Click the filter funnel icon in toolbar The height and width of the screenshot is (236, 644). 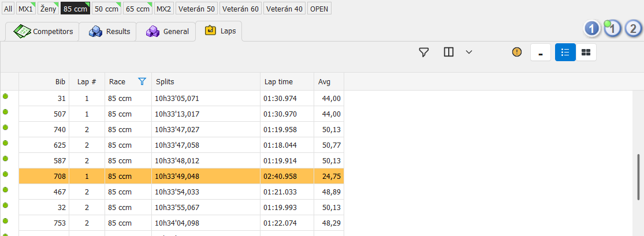click(x=424, y=52)
